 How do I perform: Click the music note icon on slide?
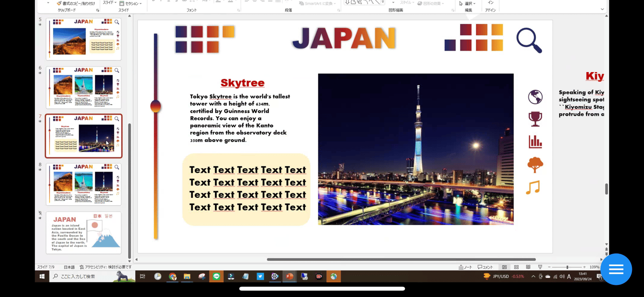point(533,188)
